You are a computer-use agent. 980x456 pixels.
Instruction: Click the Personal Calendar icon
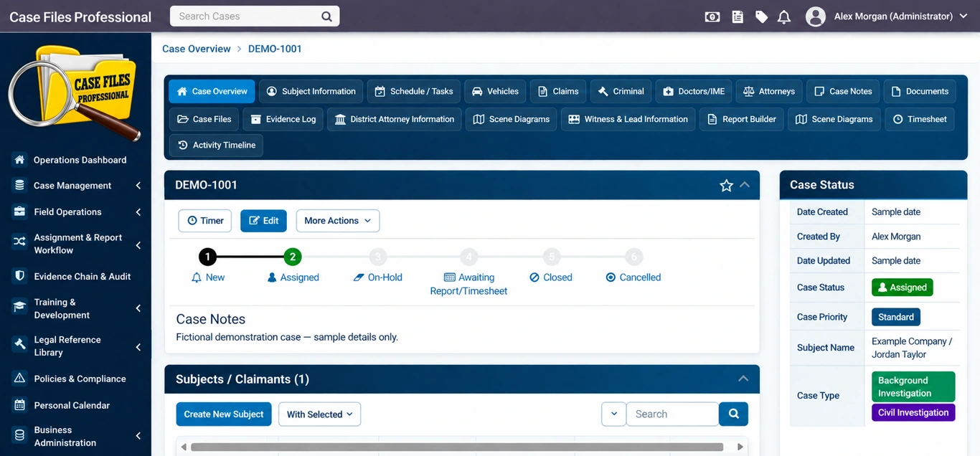point(20,405)
